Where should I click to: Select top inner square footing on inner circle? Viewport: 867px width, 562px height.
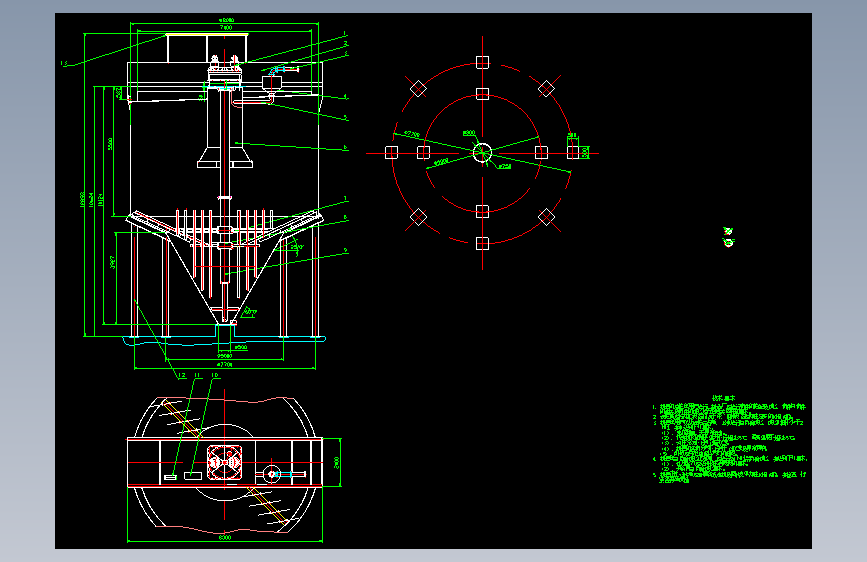[482, 94]
